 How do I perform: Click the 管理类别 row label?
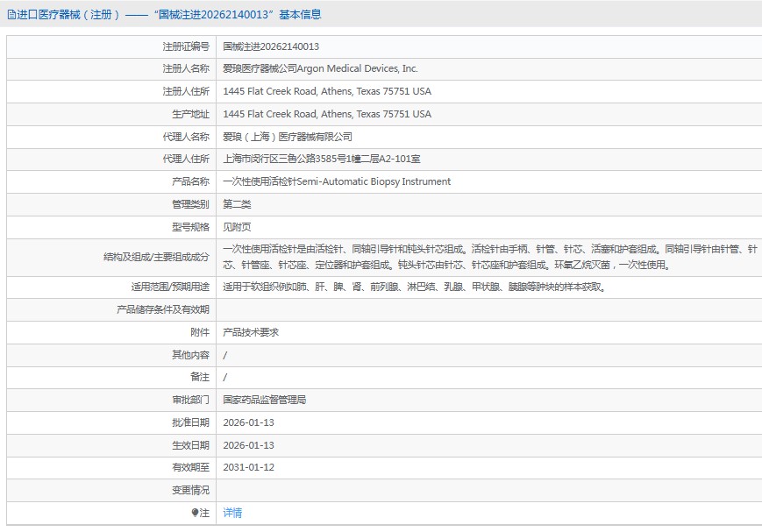(x=190, y=204)
